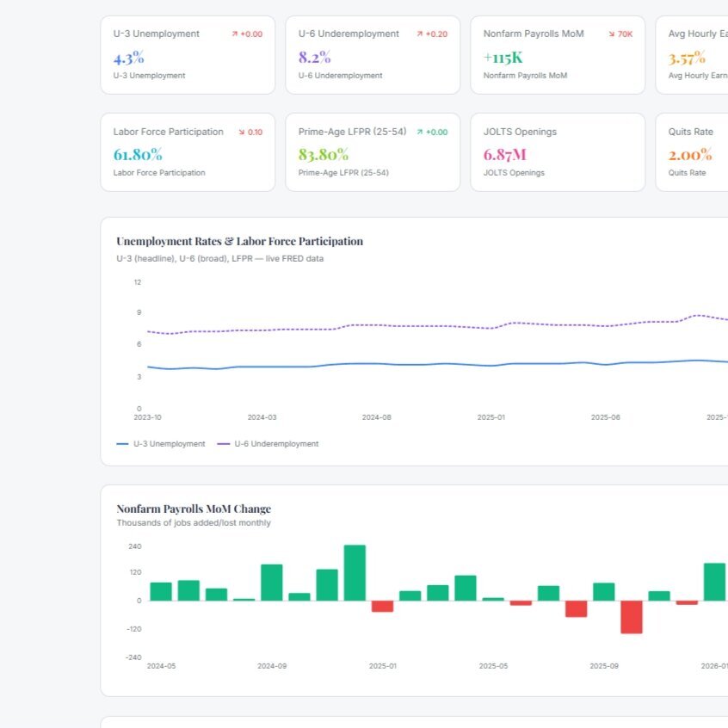The width and height of the screenshot is (728, 728).
Task: Click the '2025-01' x-axis label on unemployment chart
Action: pyautogui.click(x=491, y=417)
